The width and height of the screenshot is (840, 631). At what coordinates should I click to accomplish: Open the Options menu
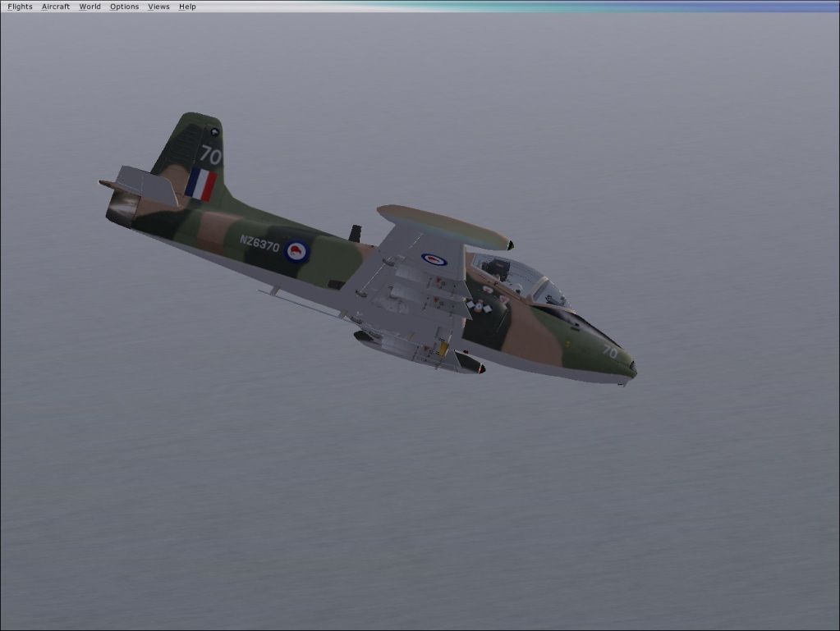point(124,7)
